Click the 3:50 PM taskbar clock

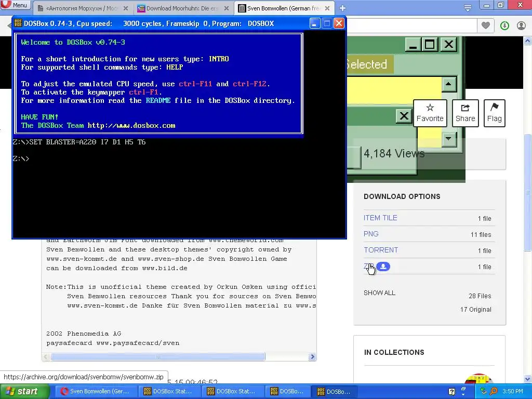tap(513, 391)
